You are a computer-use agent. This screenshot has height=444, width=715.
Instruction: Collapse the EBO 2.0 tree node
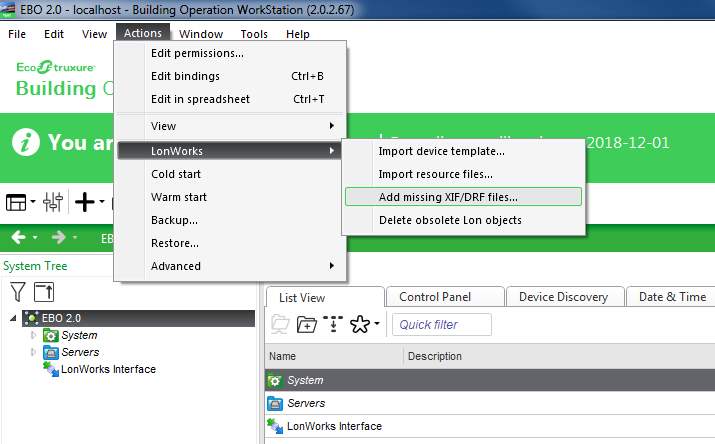(x=13, y=318)
